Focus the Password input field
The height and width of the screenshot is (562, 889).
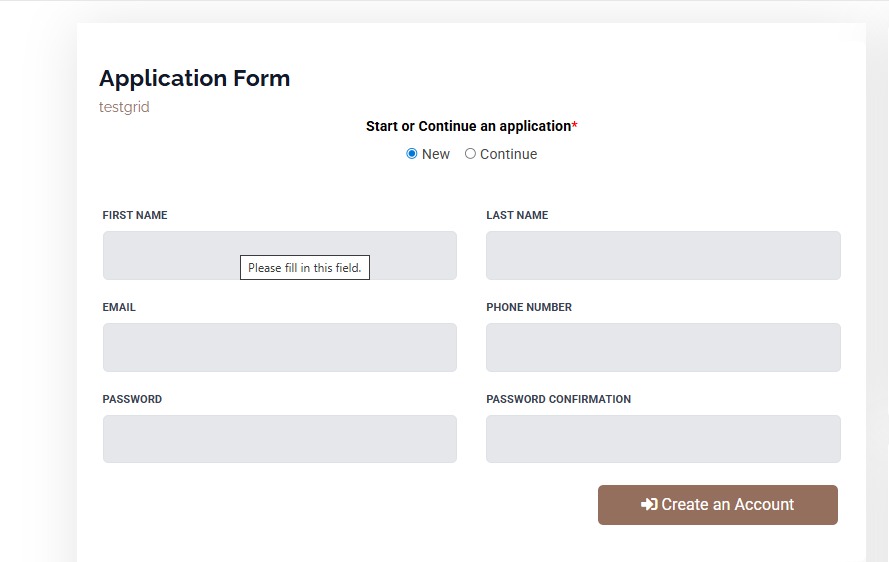[279, 440]
